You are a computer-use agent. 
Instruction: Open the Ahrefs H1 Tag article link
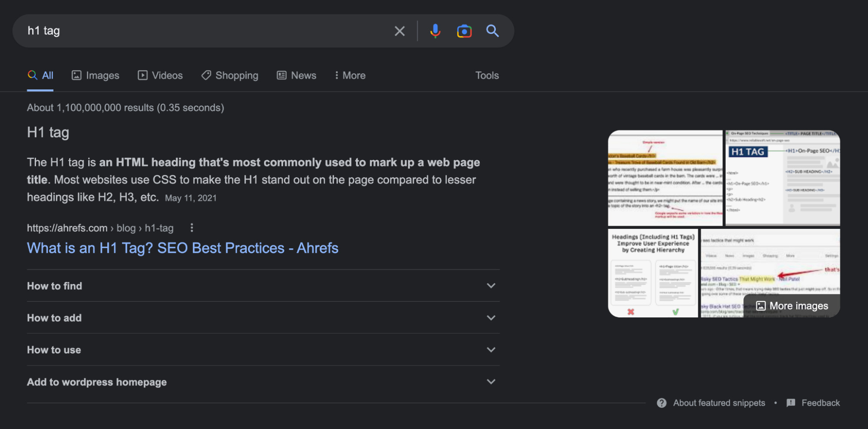click(x=182, y=248)
